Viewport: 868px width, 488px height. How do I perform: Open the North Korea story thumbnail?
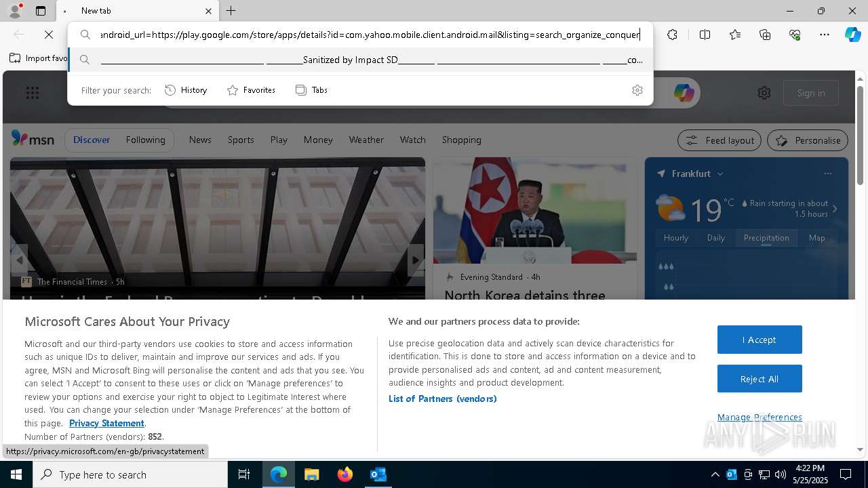point(535,210)
